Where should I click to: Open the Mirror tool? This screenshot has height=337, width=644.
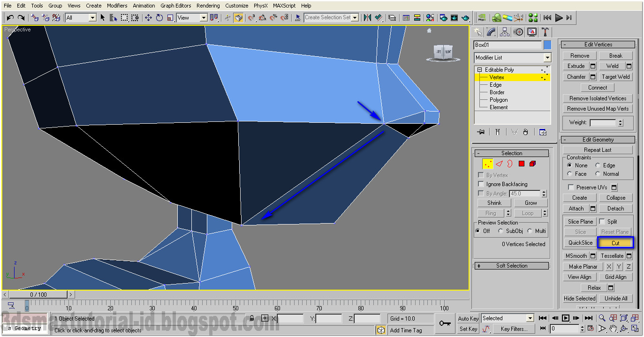point(367,17)
